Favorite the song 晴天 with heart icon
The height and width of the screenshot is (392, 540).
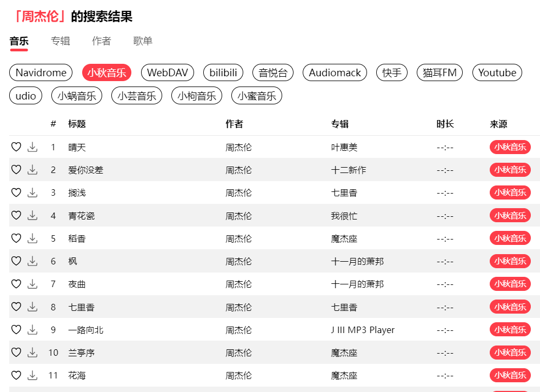coord(16,147)
